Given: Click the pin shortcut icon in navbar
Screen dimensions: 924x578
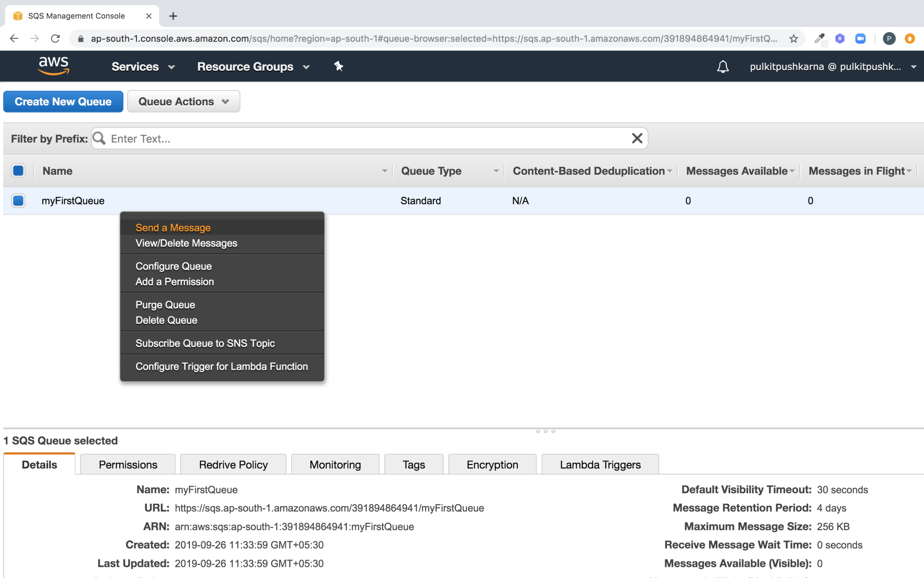Looking at the screenshot, I should (338, 66).
